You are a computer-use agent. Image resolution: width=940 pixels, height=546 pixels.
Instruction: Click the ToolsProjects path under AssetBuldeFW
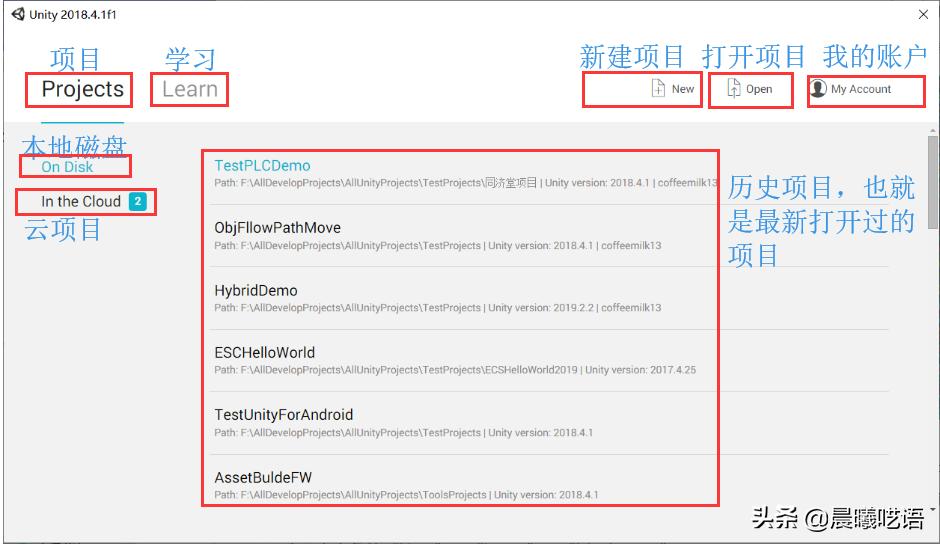point(406,495)
